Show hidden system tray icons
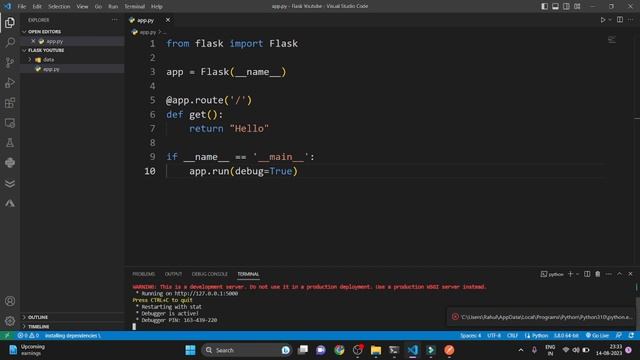This screenshot has height=360, width=640. 521,350
